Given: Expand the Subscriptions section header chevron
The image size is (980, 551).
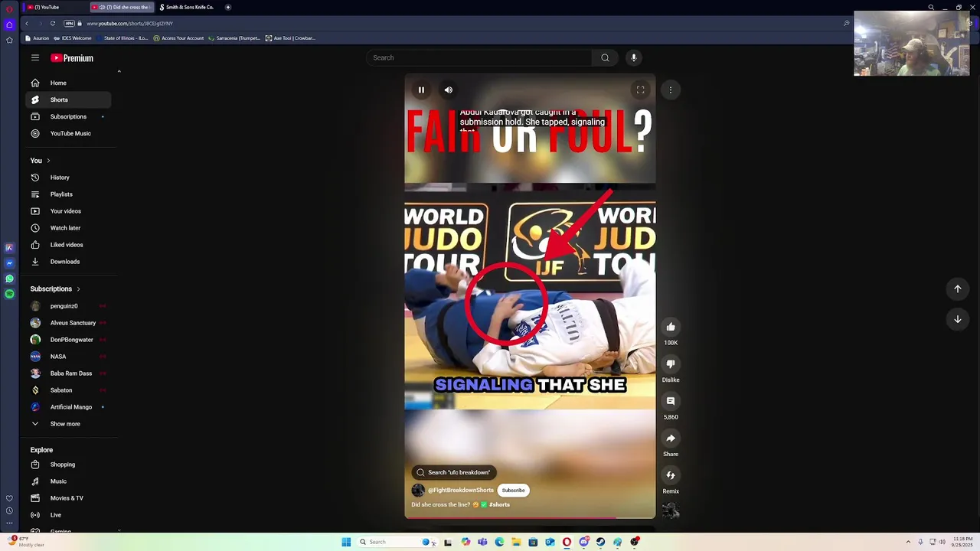Looking at the screenshot, I should coord(78,289).
